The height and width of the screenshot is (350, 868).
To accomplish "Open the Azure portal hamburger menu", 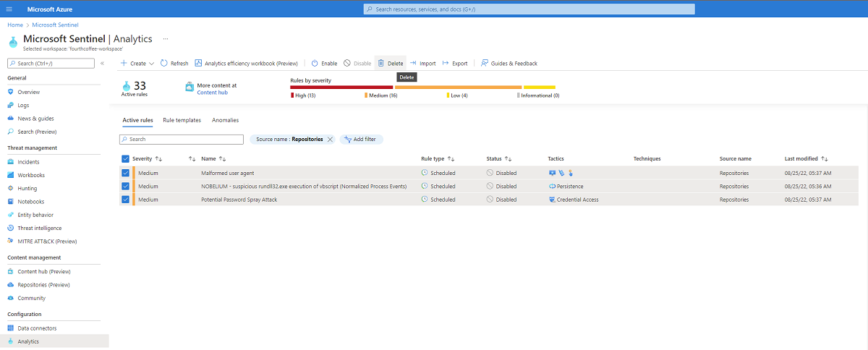I will click(10, 9).
